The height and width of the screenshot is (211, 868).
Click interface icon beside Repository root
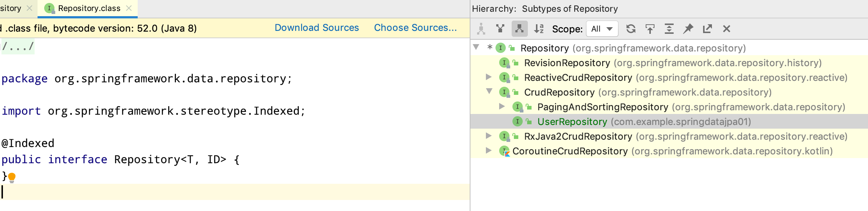coord(501,48)
